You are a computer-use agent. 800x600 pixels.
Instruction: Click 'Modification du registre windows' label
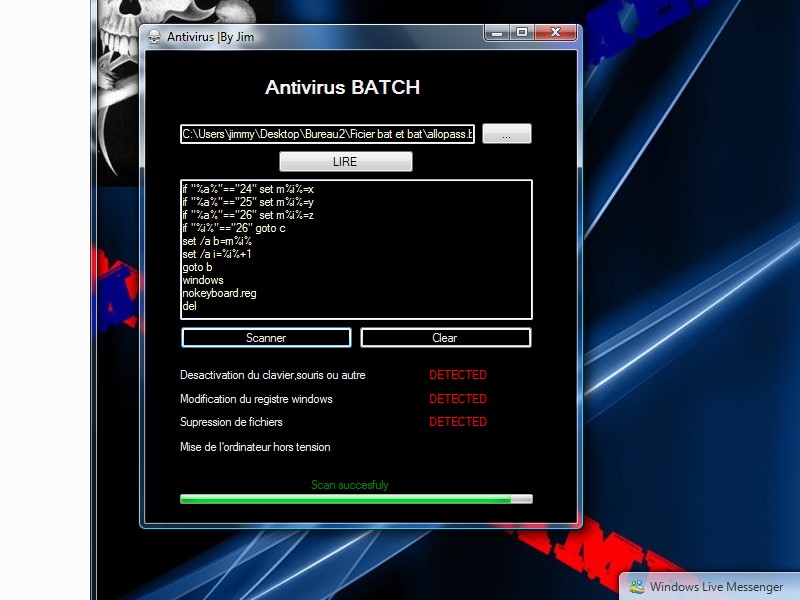(256, 399)
